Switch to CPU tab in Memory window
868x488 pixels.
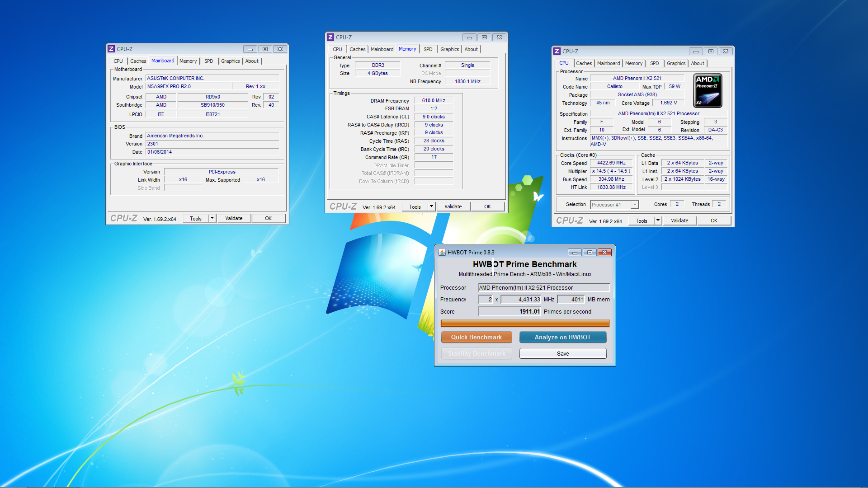[337, 49]
